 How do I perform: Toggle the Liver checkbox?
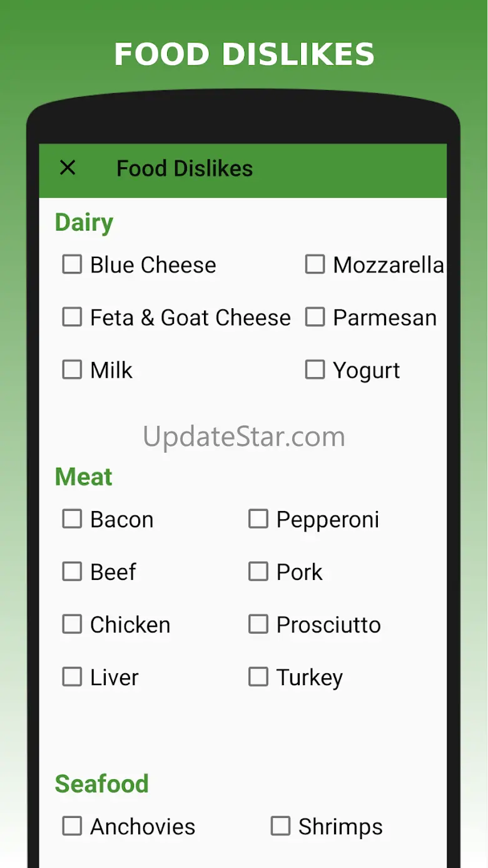point(72,677)
